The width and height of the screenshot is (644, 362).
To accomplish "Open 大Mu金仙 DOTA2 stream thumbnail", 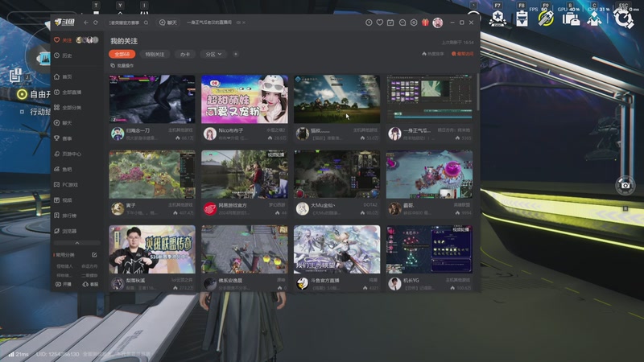I will 336,175.
